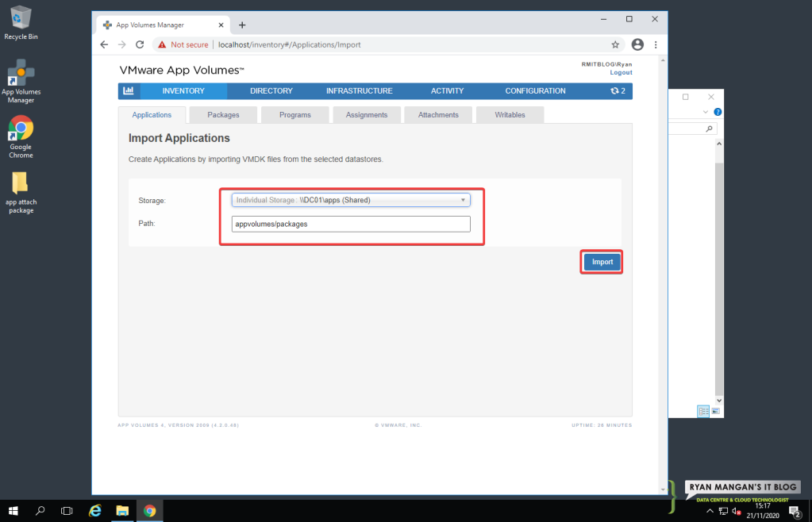Switch to the Packages tab
This screenshot has height=522, width=812.
tap(223, 115)
